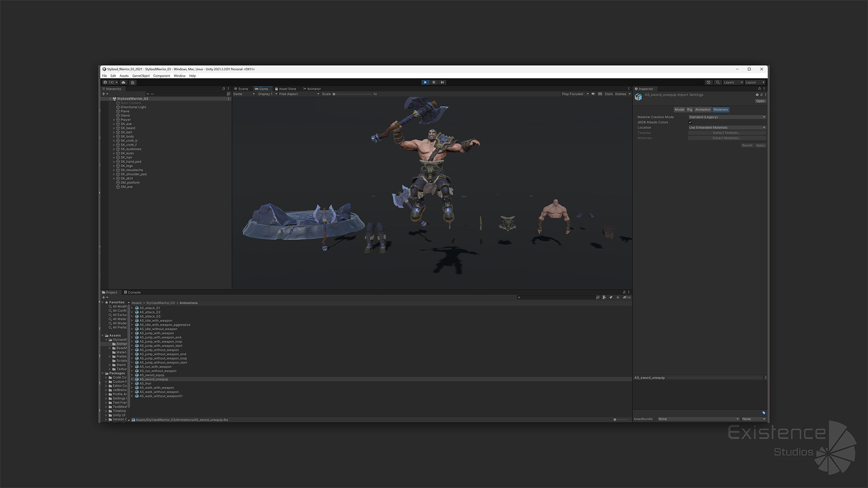Open the Play Focused dropdown
This screenshot has height=488, width=868.
pyautogui.click(x=575, y=94)
